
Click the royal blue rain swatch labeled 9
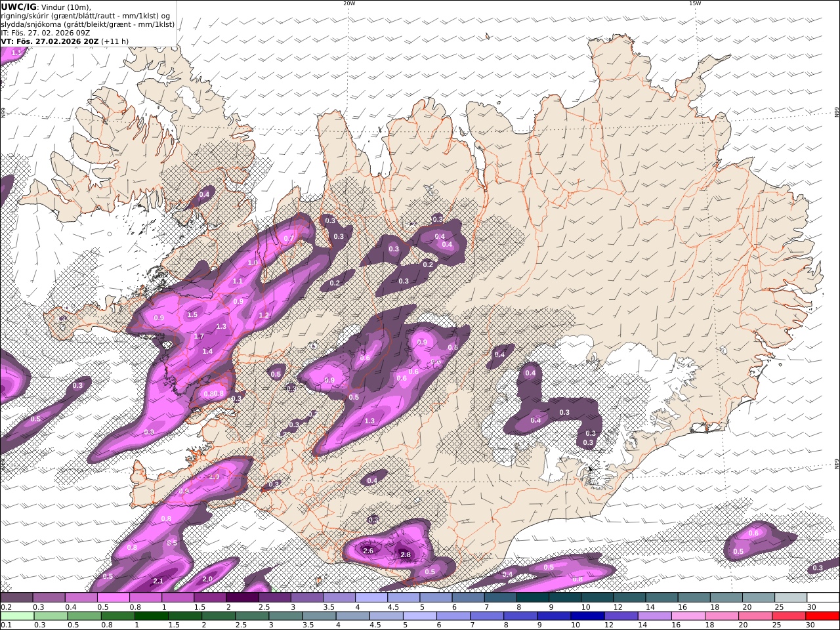click(553, 616)
